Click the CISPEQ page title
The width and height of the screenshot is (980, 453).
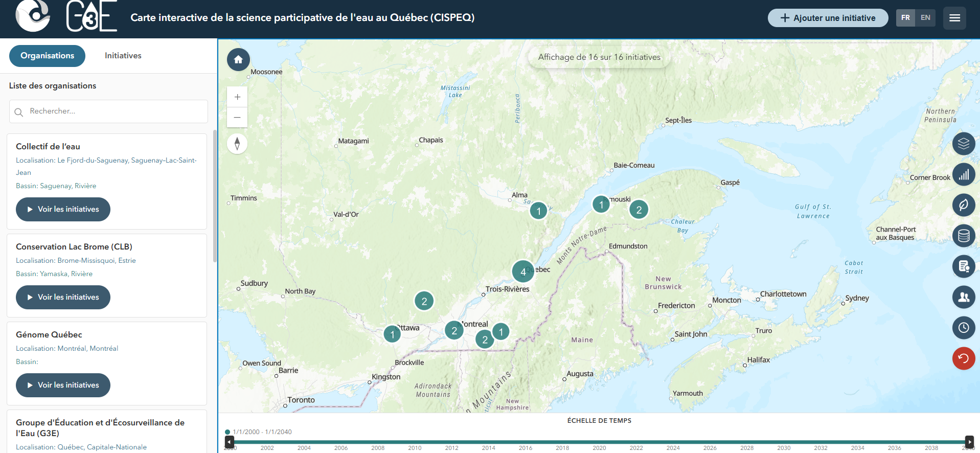(x=303, y=18)
